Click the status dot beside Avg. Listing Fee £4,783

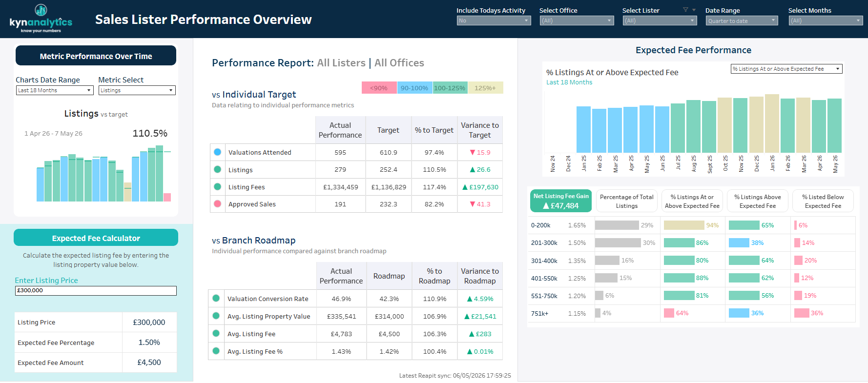pyautogui.click(x=216, y=333)
